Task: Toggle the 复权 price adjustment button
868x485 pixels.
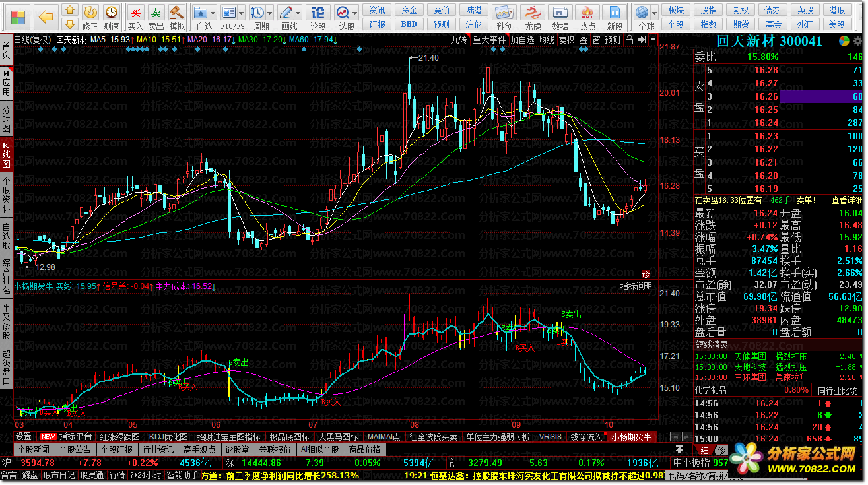Action: tap(566, 40)
